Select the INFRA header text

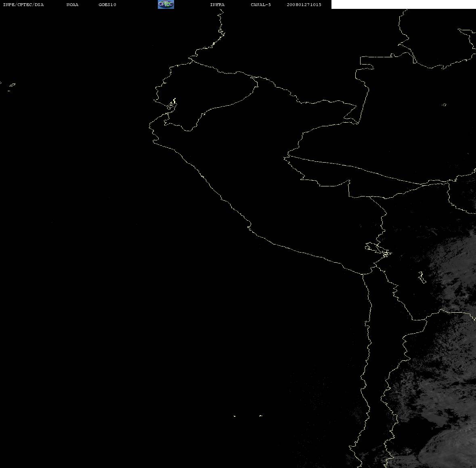pos(217,4)
